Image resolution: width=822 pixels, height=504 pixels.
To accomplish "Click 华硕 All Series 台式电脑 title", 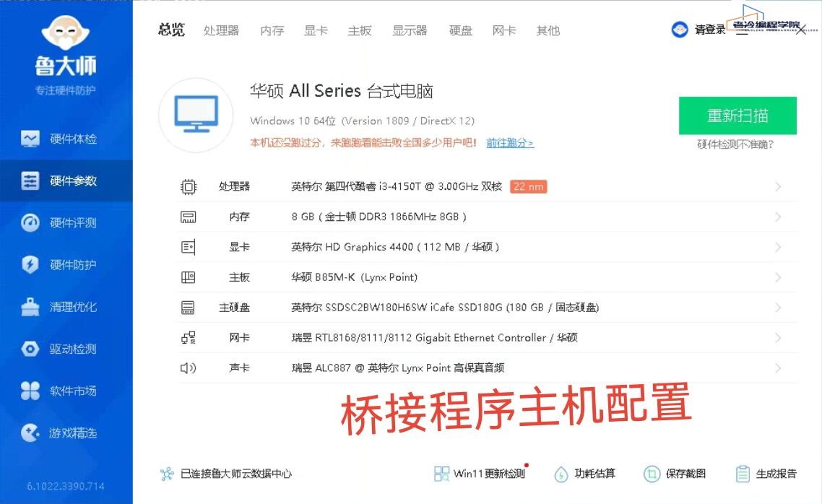I will click(x=341, y=91).
